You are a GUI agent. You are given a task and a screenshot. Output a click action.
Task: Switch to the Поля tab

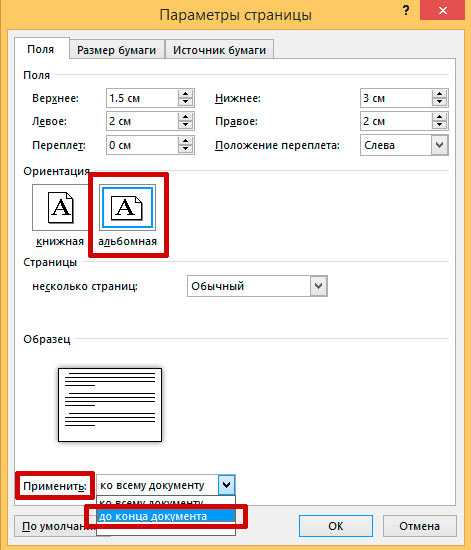tap(41, 49)
